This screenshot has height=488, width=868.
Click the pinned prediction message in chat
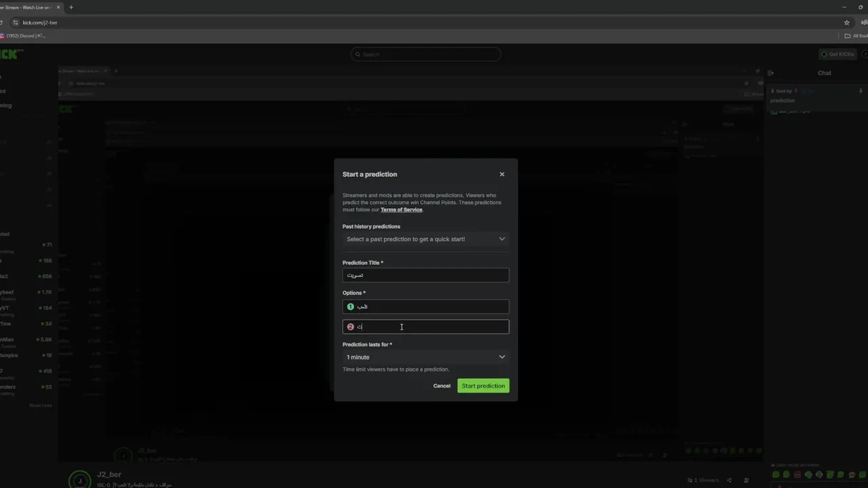tap(816, 96)
